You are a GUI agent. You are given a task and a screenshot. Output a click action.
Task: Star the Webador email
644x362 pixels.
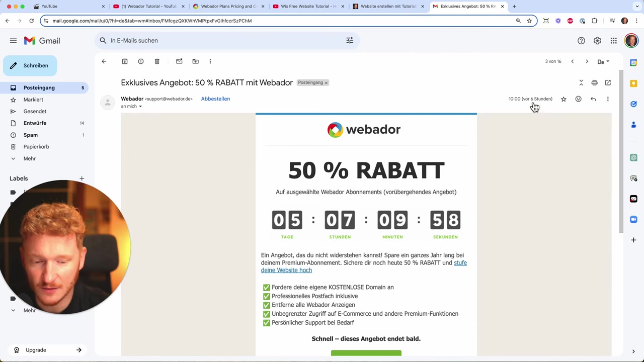click(563, 99)
